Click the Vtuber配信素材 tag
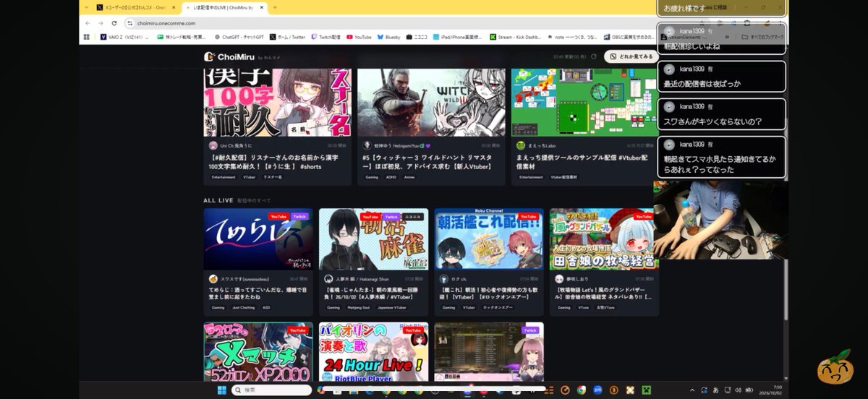868x399 pixels. (564, 176)
